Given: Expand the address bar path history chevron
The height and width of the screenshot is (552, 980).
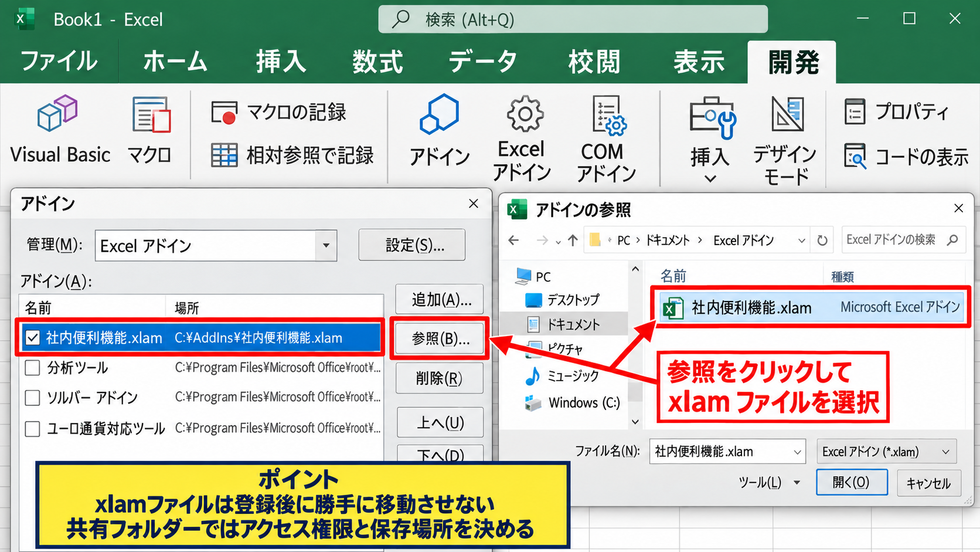Looking at the screenshot, I should pos(801,241).
